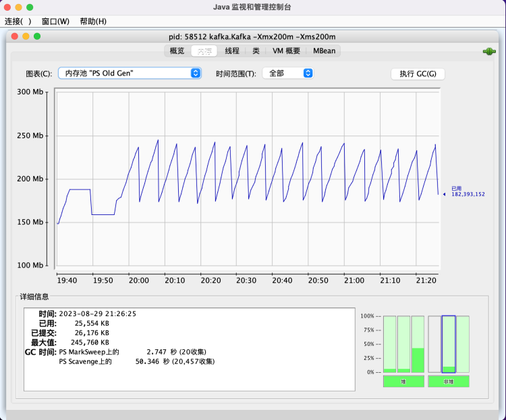
Task: Go to the 类 tab
Action: (256, 51)
